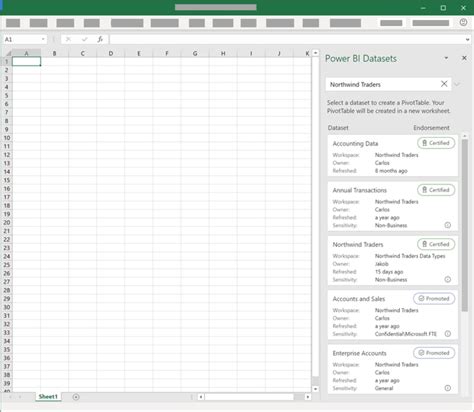Screen dimensions: 474x412
Task: Click the 15 days ago refreshed value
Action: tap(389, 272)
